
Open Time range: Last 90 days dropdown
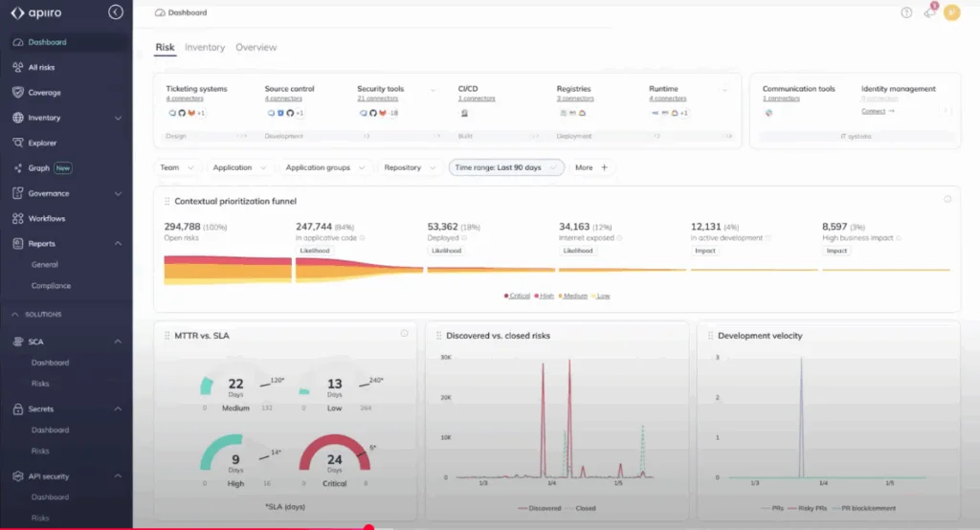coord(506,167)
